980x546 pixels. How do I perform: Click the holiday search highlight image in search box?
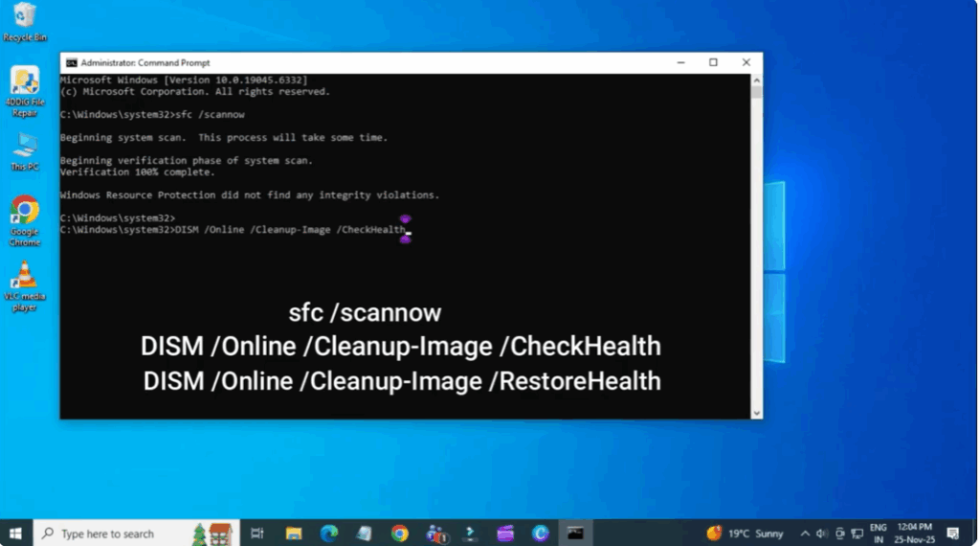click(212, 534)
